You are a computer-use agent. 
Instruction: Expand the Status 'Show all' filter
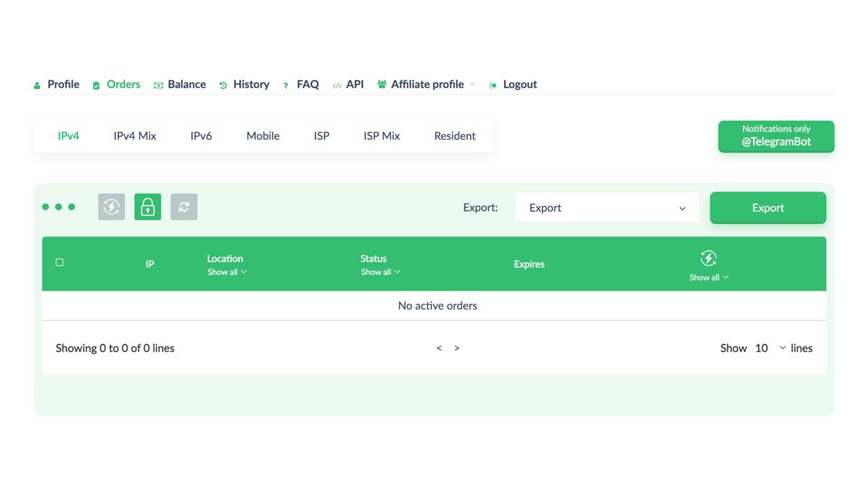coord(380,272)
